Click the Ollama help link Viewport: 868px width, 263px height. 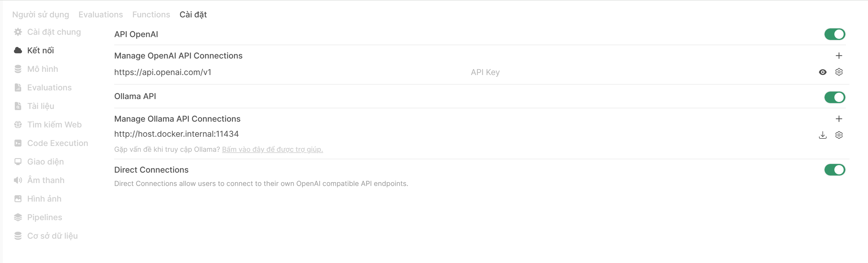[272, 149]
